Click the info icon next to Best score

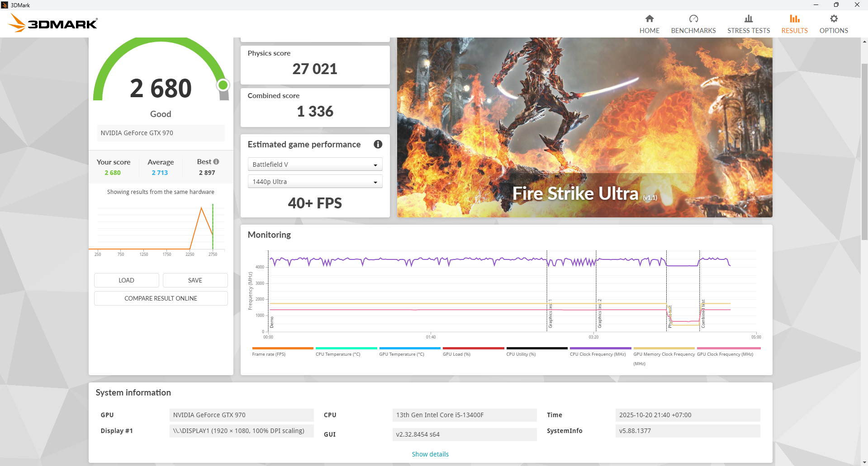(216, 162)
